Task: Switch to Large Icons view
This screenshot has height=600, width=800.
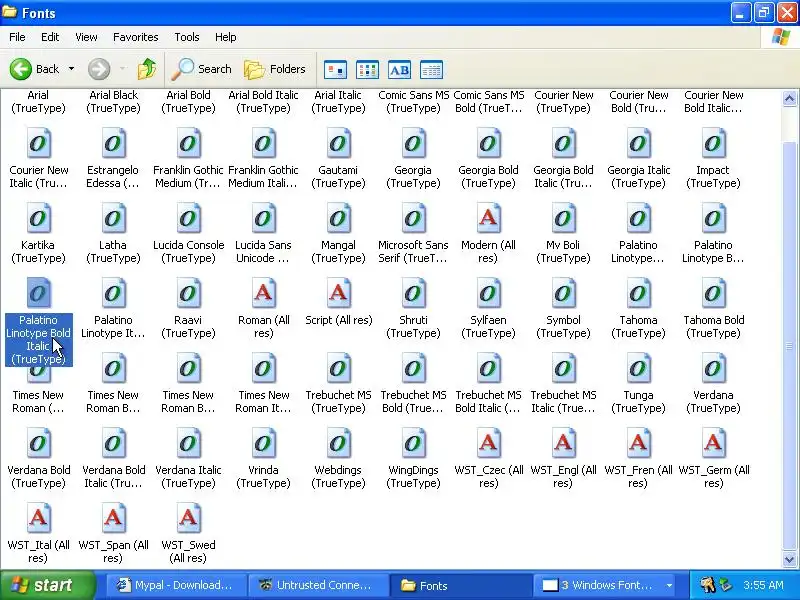Action: [x=336, y=69]
